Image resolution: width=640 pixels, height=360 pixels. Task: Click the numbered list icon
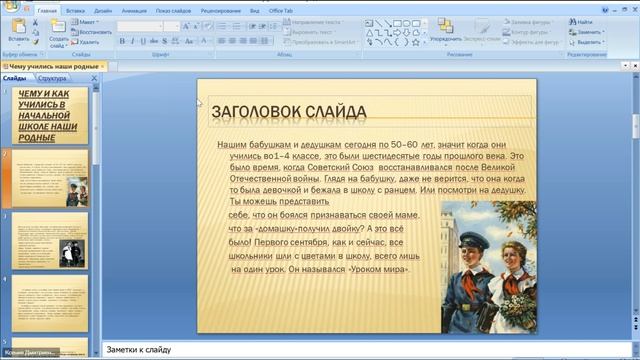[237, 27]
